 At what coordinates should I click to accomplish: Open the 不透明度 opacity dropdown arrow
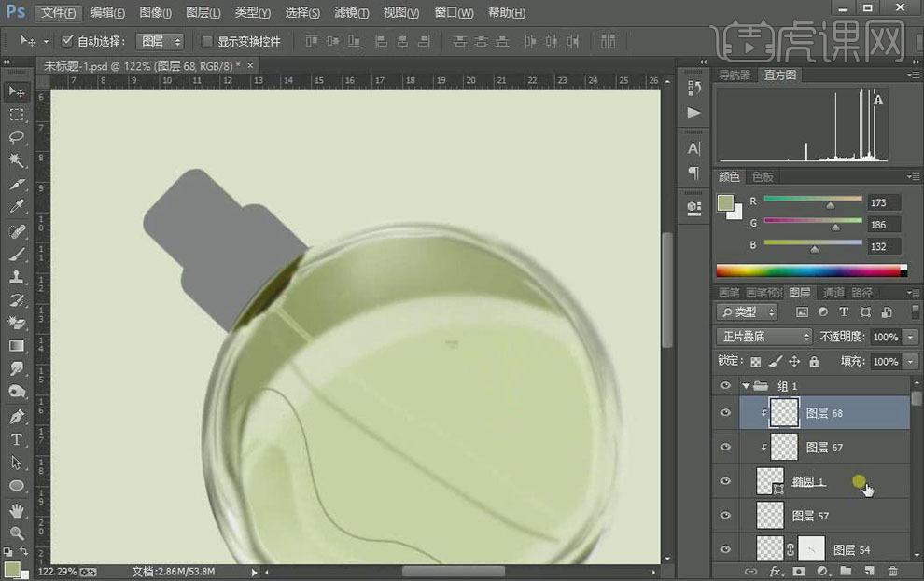pyautogui.click(x=910, y=337)
